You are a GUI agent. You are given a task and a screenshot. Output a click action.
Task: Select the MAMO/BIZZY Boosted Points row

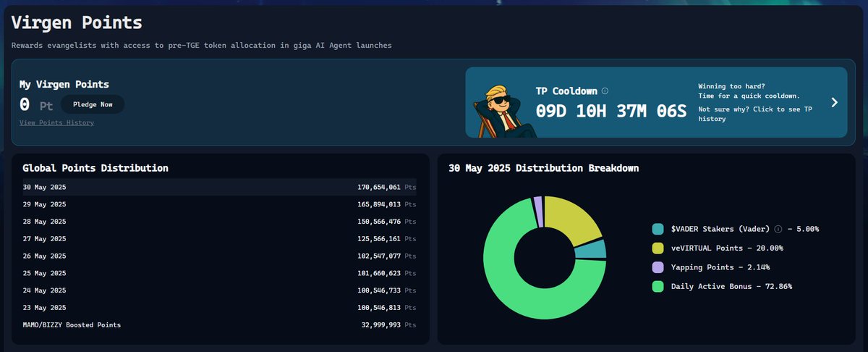click(220, 325)
